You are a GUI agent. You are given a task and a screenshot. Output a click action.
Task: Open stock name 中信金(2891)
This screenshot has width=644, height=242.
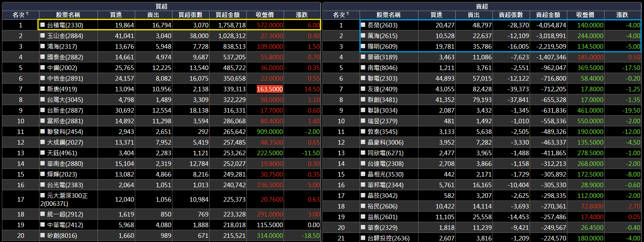coord(65,78)
